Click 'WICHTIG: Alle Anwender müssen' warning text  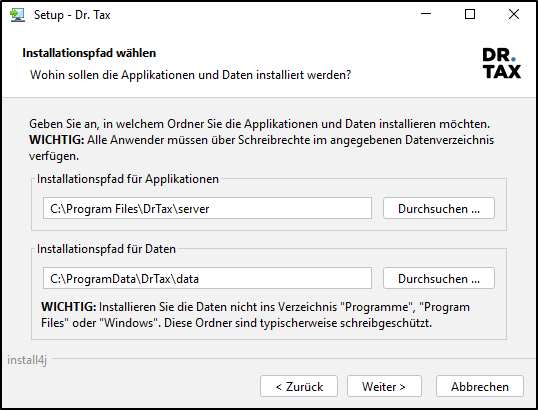[x=261, y=148]
